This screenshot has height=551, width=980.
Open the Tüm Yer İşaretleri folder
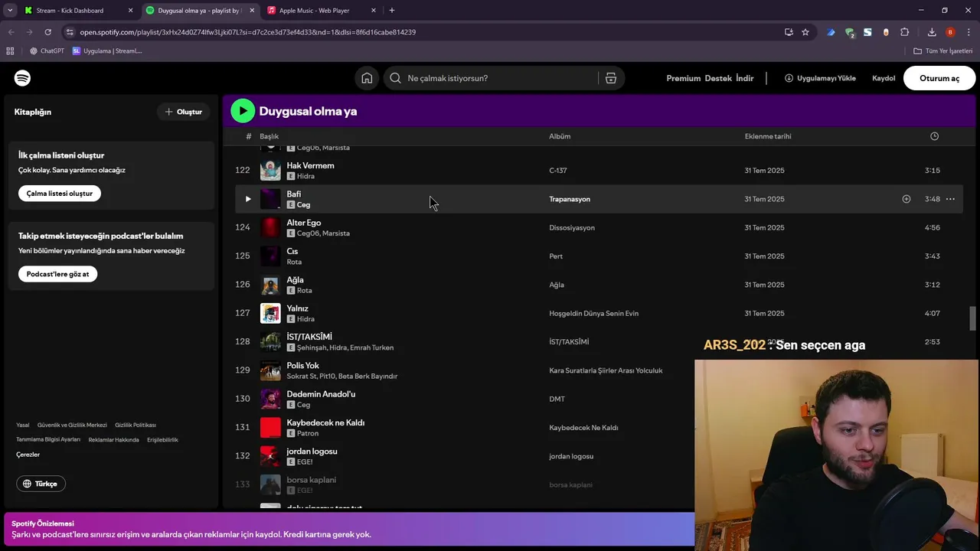point(943,51)
